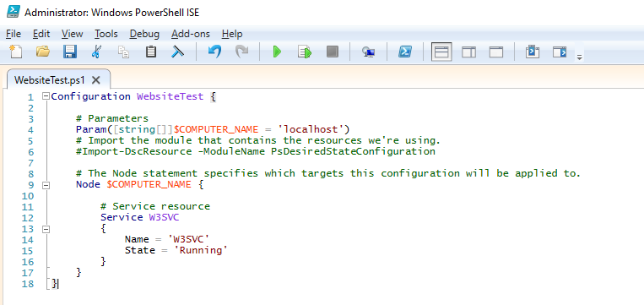The width and height of the screenshot is (644, 305).
Task: Click '$COMPUTER_NAME' in the Param line
Action: (x=216, y=130)
